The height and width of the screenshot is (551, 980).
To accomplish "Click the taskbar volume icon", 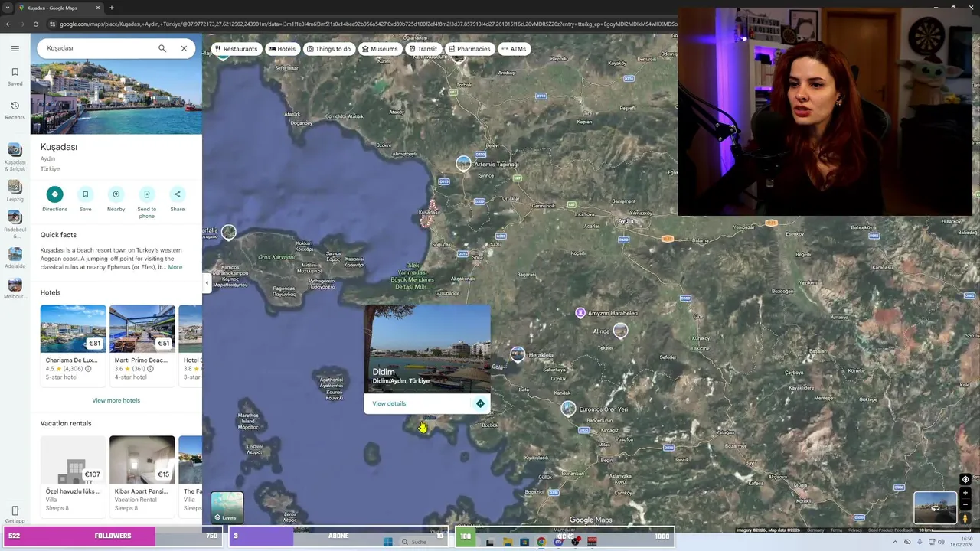I will pos(941,542).
